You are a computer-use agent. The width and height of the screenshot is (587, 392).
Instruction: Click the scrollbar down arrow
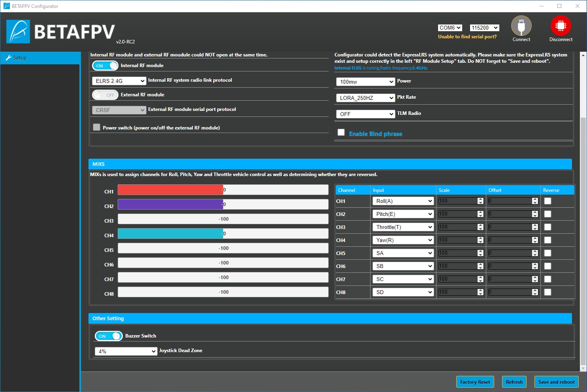[583, 368]
